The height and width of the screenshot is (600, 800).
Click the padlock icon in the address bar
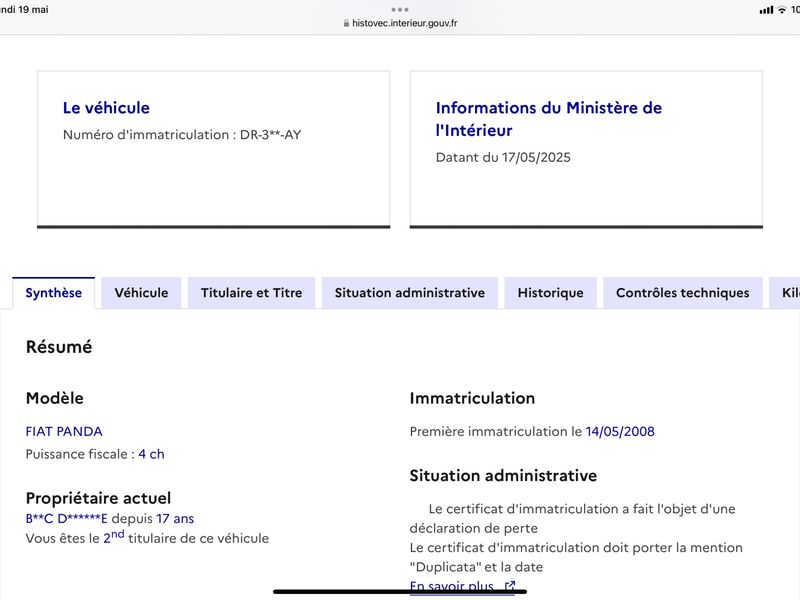pos(346,23)
